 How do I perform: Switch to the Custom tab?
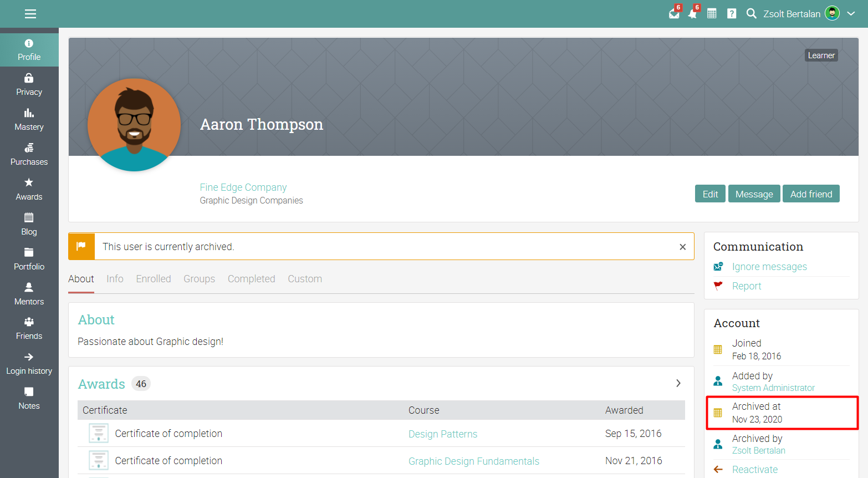tap(305, 279)
